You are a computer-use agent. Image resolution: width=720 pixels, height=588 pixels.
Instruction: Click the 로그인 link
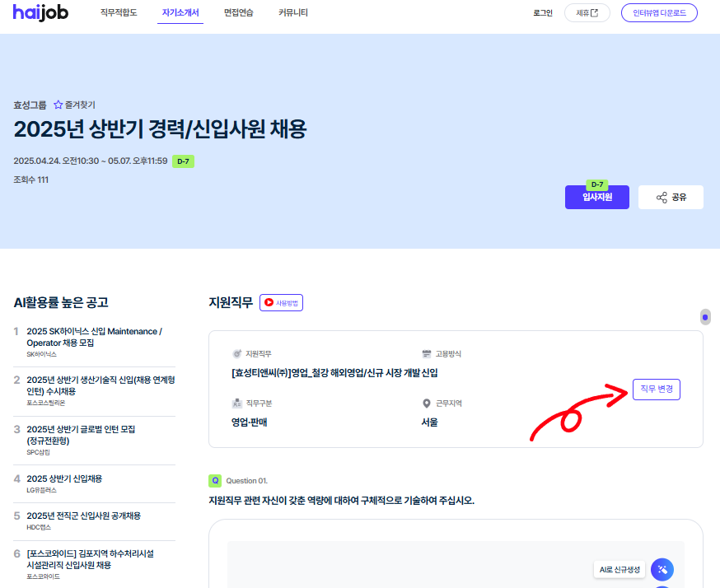pos(543,13)
